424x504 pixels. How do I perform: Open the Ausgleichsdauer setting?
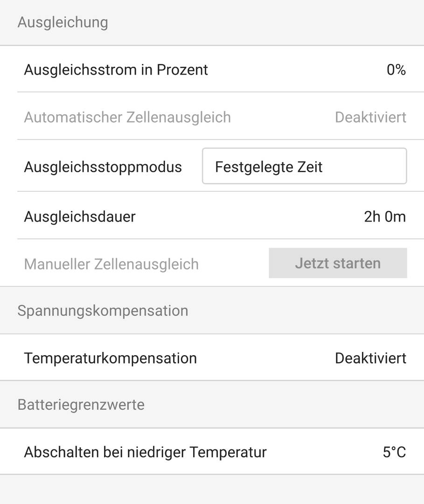coord(212,216)
